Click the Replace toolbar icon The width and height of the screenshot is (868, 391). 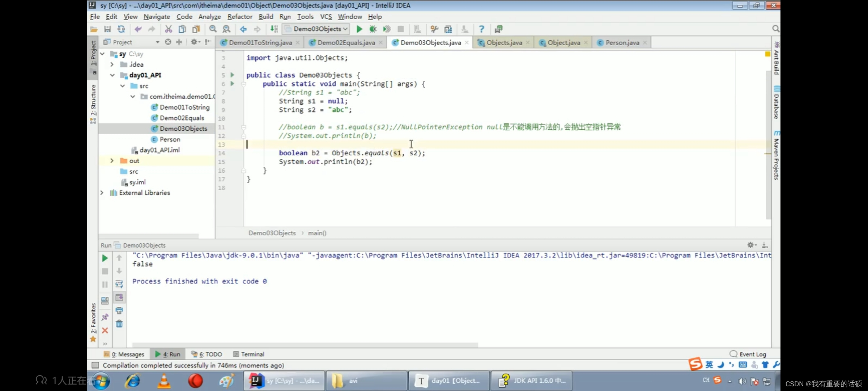[x=227, y=29]
